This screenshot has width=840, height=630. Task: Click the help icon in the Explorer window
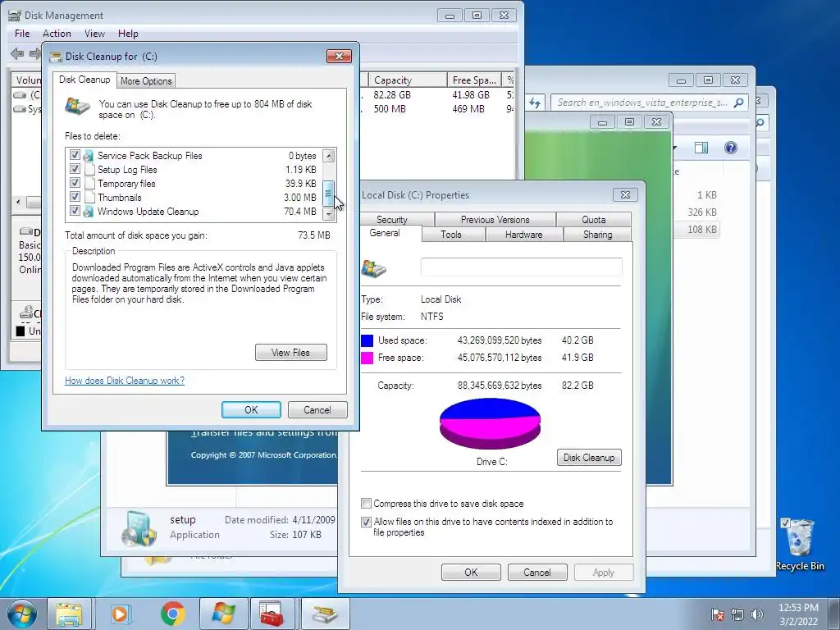731,148
